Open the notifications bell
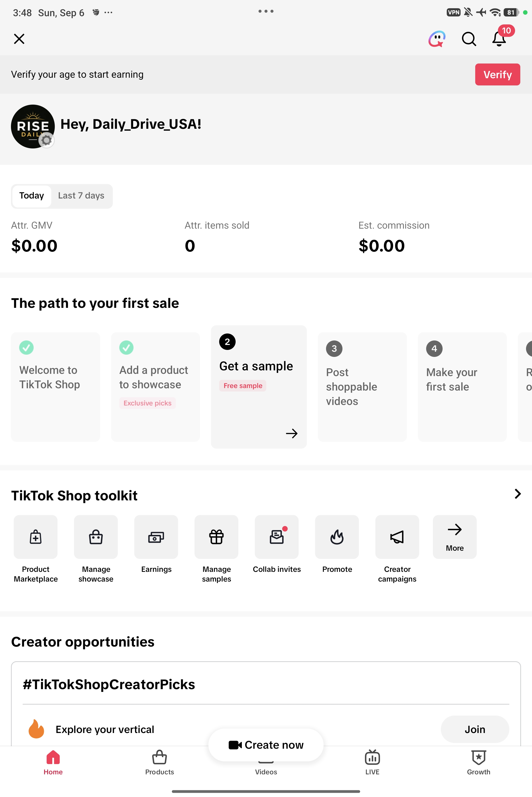The height and width of the screenshot is (797, 532). [x=499, y=39]
